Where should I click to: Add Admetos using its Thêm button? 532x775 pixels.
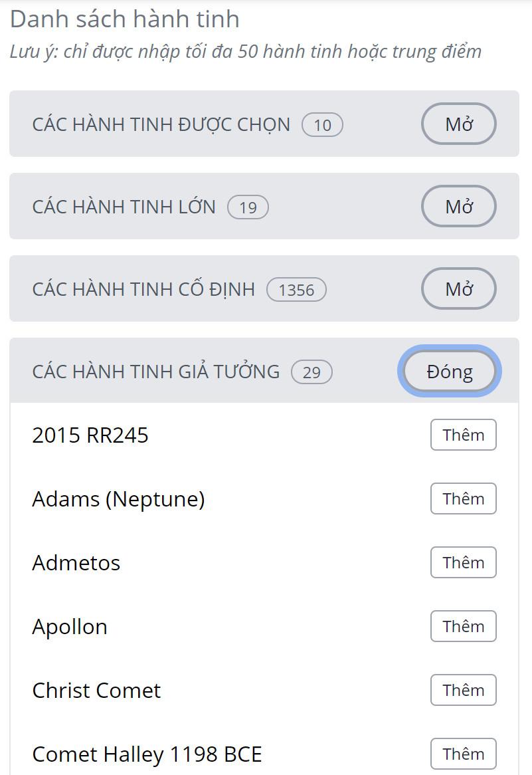tap(463, 562)
